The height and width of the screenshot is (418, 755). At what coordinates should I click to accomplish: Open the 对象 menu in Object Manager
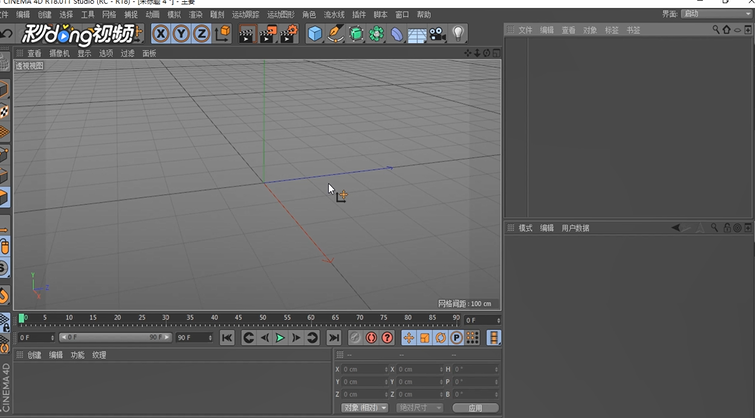pyautogui.click(x=590, y=30)
